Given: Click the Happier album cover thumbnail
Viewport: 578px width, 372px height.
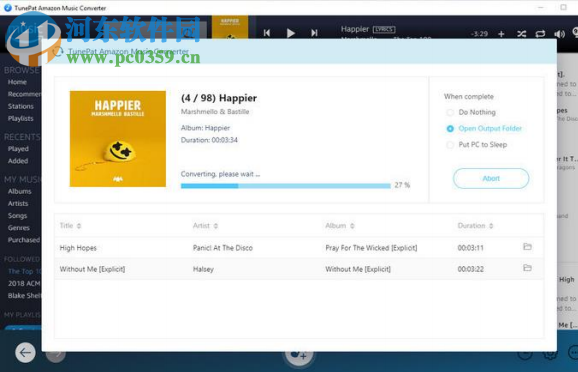Looking at the screenshot, I should [118, 139].
